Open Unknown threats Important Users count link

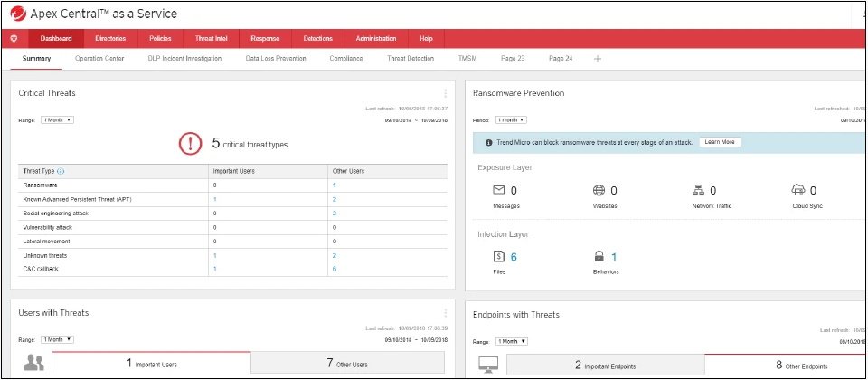[215, 256]
